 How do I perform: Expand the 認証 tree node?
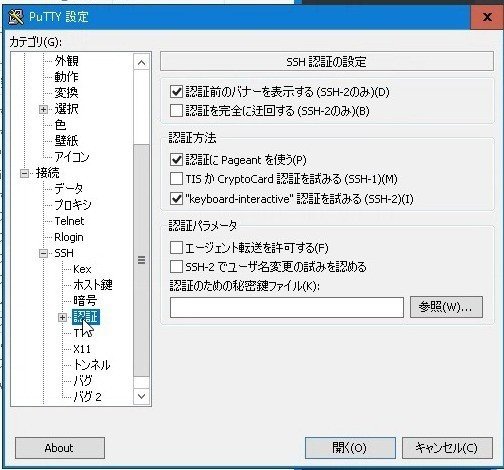[x=62, y=317]
